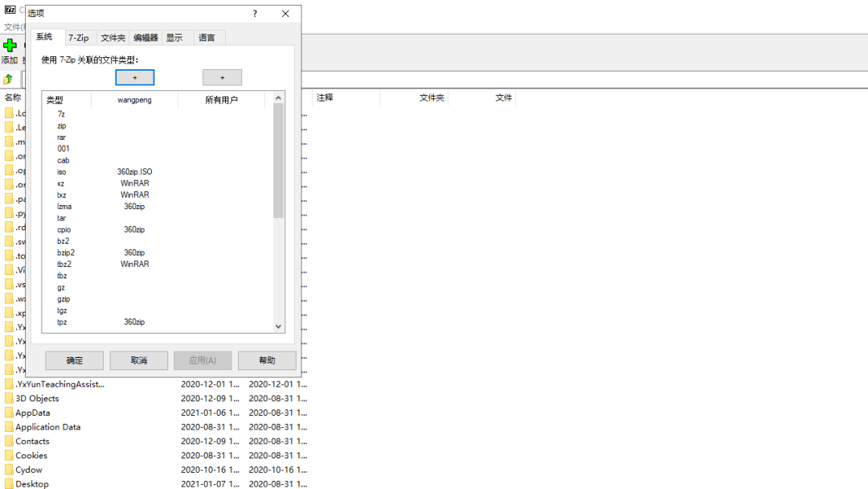Select the iso row in file types
This screenshot has height=489, width=868.
(62, 171)
